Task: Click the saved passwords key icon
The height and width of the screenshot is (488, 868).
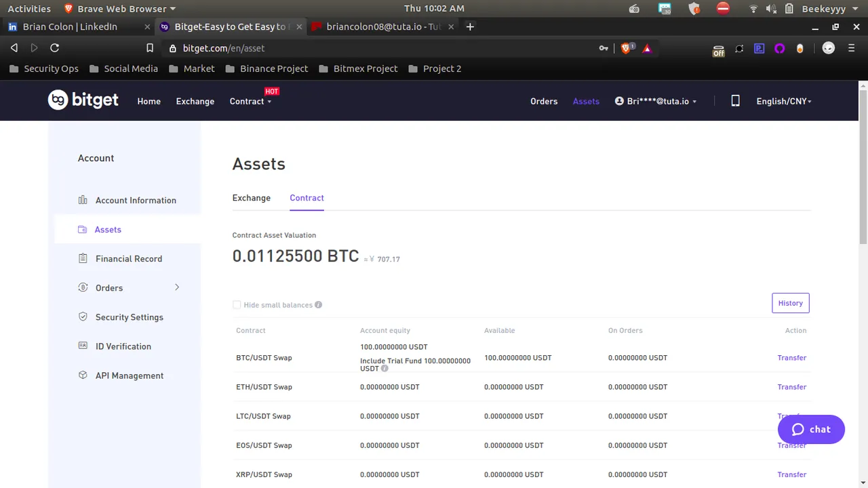Action: click(x=604, y=48)
